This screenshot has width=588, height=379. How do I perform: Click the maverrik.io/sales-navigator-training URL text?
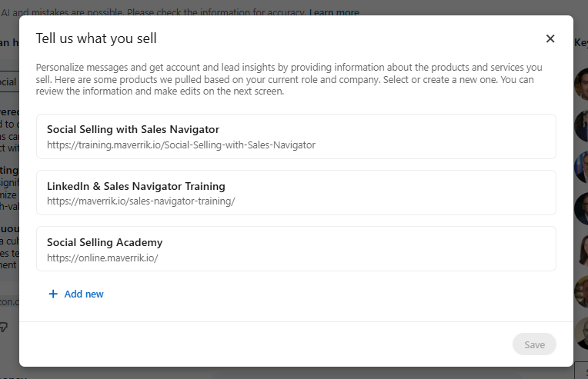pos(141,201)
